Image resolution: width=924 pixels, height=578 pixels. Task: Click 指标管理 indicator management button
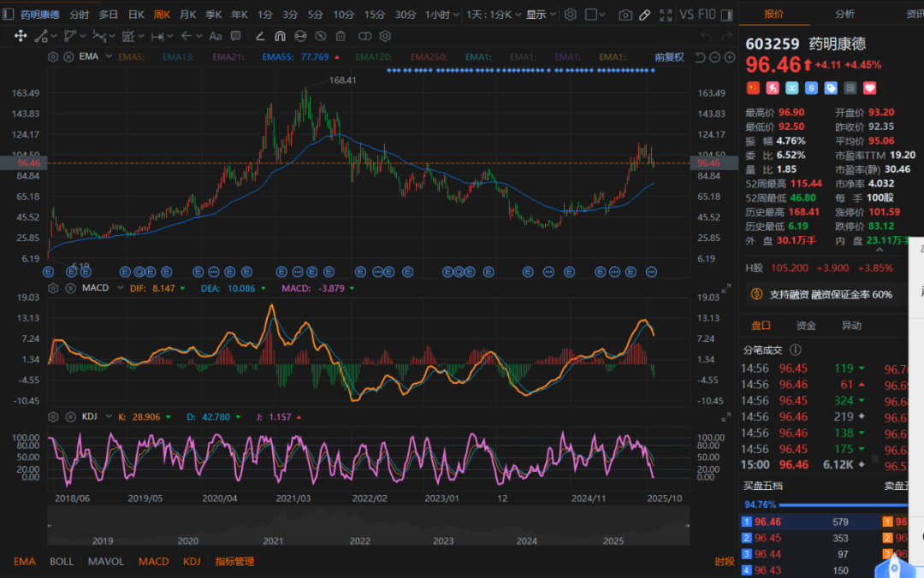click(x=234, y=562)
